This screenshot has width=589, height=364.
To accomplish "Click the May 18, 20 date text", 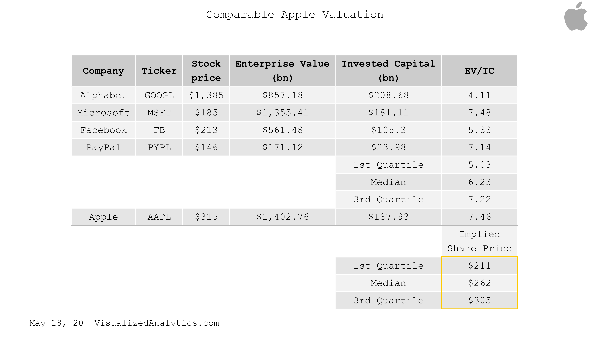I will [56, 323].
